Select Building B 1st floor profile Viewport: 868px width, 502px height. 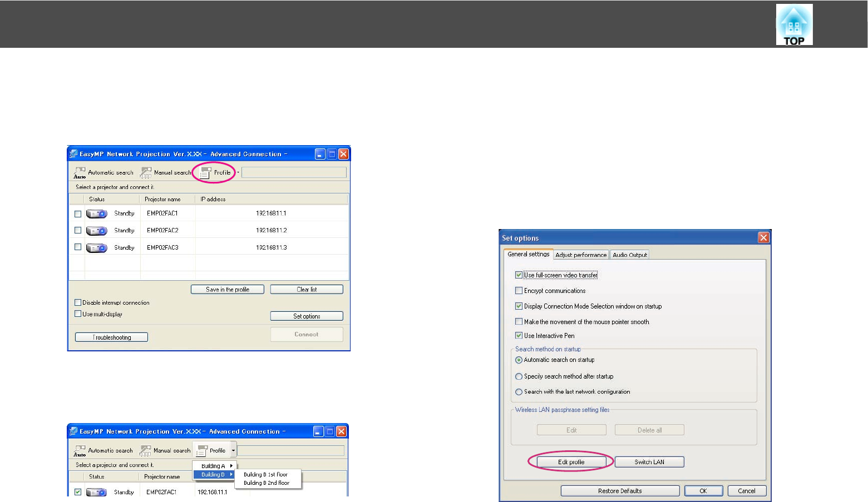click(266, 475)
